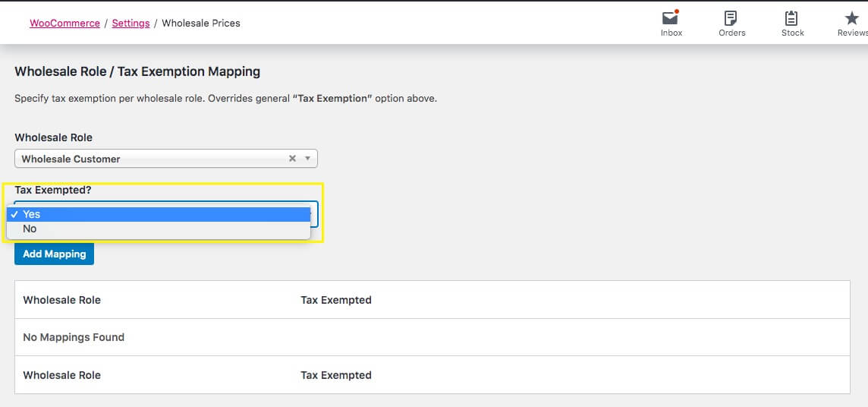
Task: Go to WooCommerce breadcrumb link
Action: [64, 24]
